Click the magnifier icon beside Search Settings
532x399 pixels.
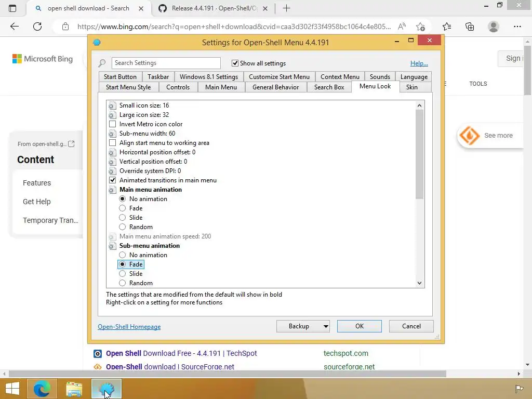pyautogui.click(x=102, y=63)
